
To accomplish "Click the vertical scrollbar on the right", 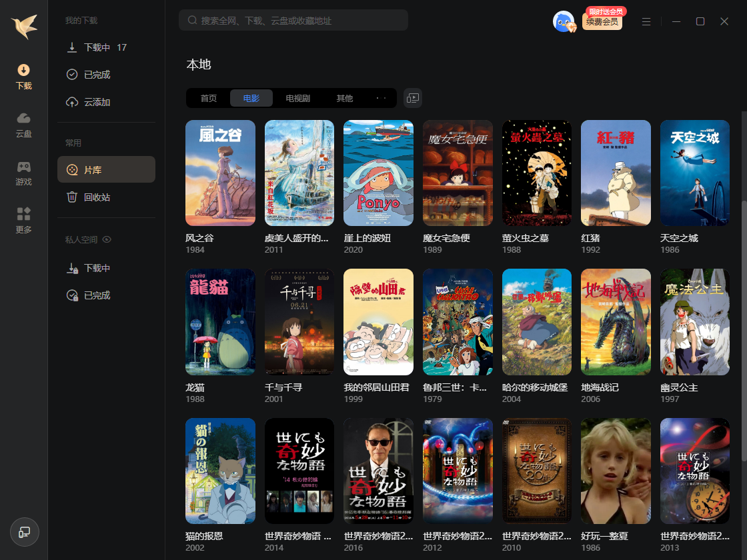I will (x=744, y=331).
